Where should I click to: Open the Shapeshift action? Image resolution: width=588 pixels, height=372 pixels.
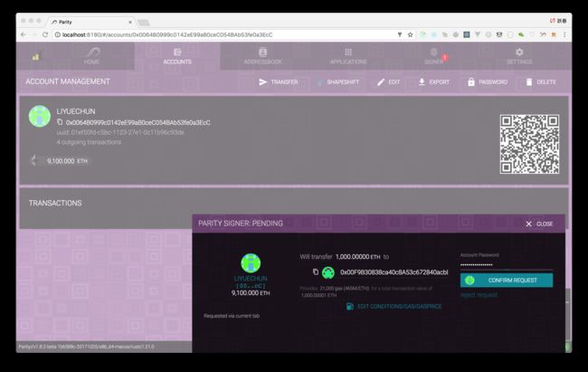pyautogui.click(x=338, y=81)
